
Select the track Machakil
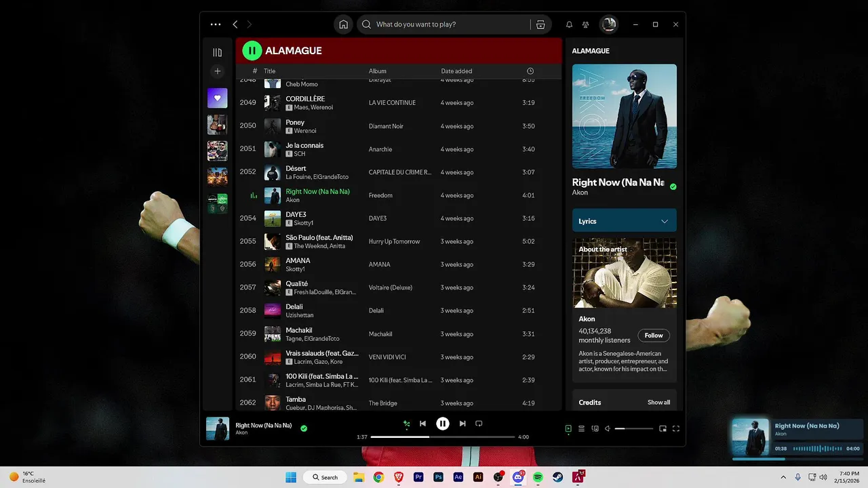click(x=399, y=333)
